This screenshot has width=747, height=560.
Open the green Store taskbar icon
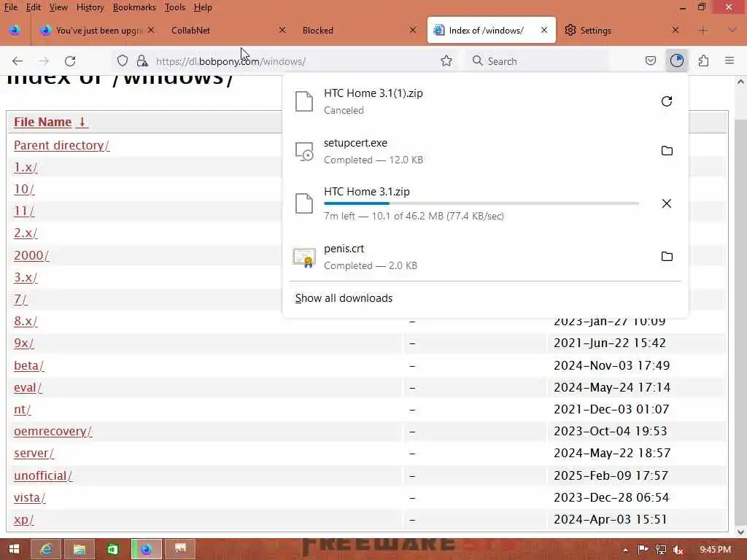coord(112,549)
